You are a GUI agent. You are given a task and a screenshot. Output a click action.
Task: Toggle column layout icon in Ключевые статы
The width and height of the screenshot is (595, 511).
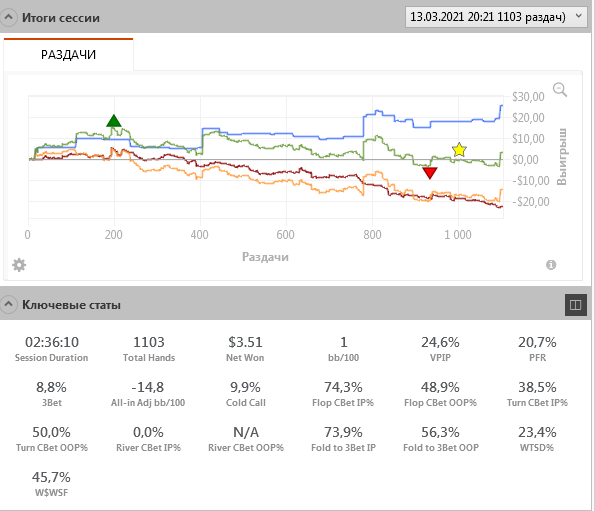point(575,305)
